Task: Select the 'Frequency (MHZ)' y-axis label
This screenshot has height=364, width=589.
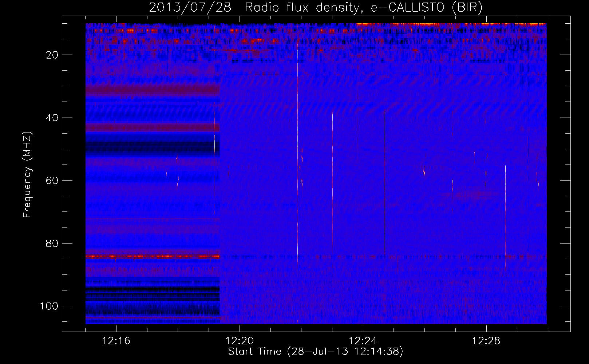Action: [x=27, y=175]
